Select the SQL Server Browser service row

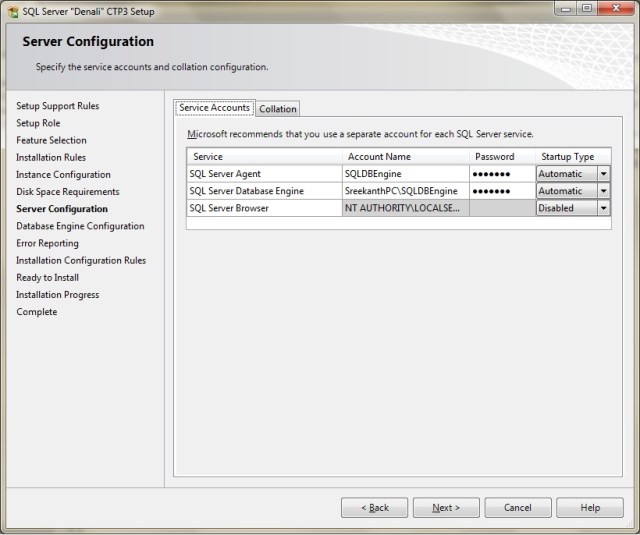[x=263, y=208]
